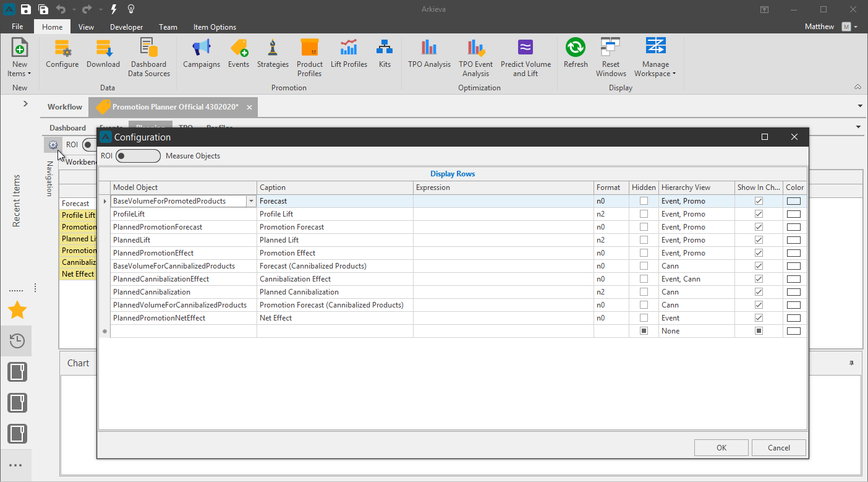Click the Hierarchy View column header
Screen dimensions: 868x482
(x=697, y=187)
